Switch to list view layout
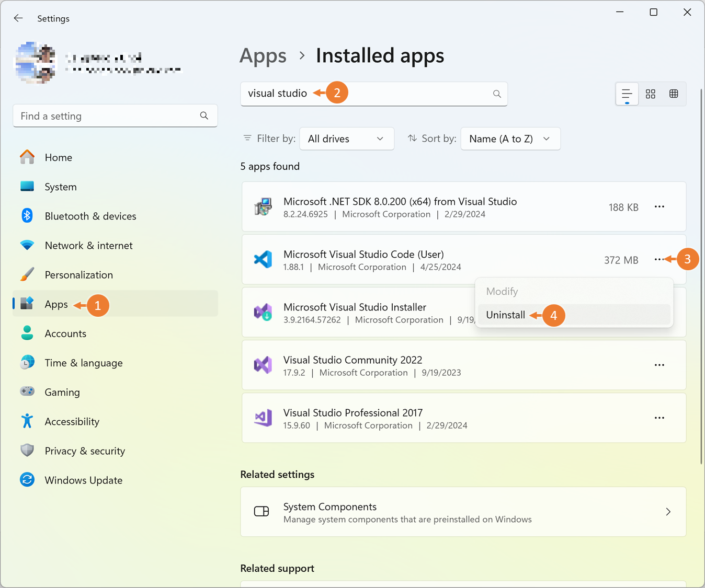The height and width of the screenshot is (588, 705). pos(627,94)
